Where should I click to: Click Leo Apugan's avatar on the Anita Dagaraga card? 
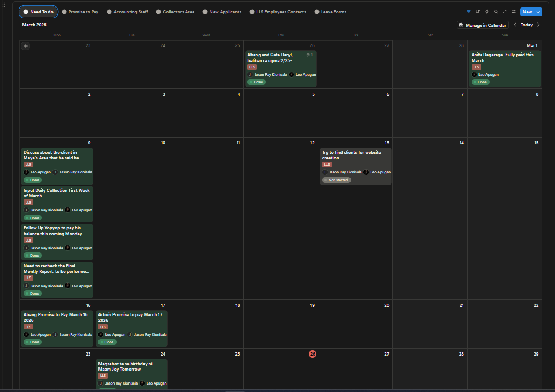(473, 74)
